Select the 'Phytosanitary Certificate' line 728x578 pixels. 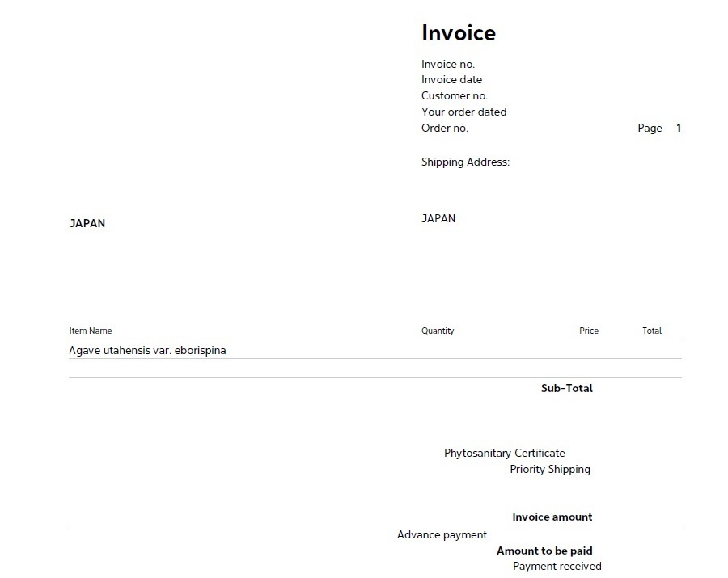tap(505, 454)
